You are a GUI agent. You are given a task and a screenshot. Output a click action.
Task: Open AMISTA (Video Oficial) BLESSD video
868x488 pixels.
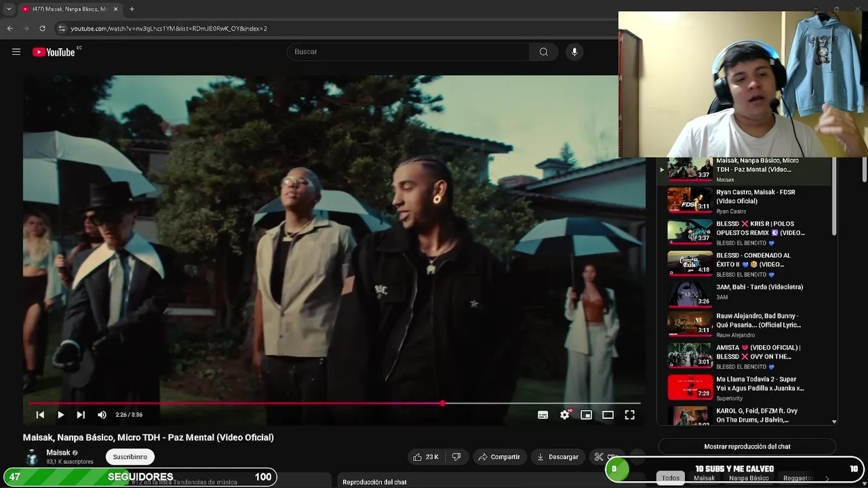click(x=746, y=357)
